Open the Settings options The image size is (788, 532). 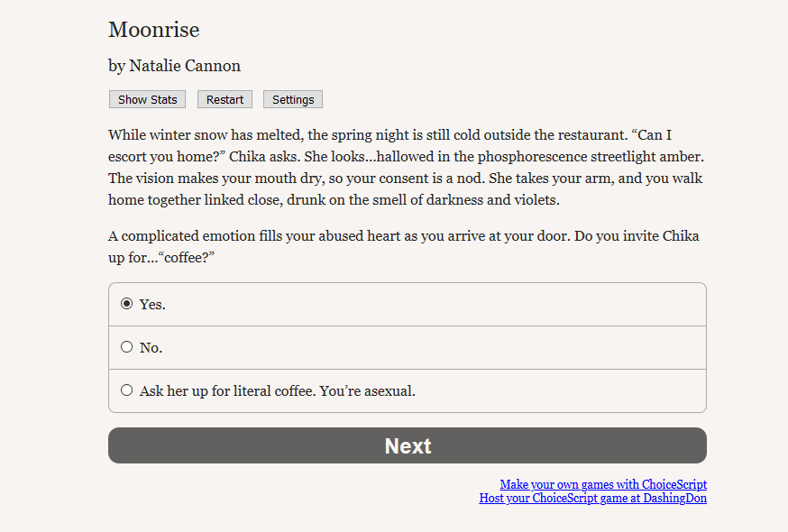pos(293,99)
